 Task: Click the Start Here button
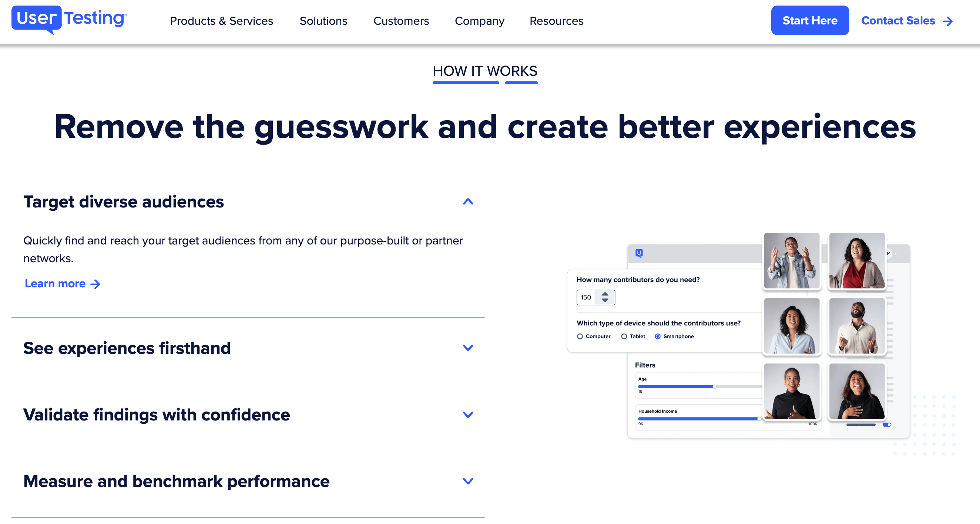[810, 20]
